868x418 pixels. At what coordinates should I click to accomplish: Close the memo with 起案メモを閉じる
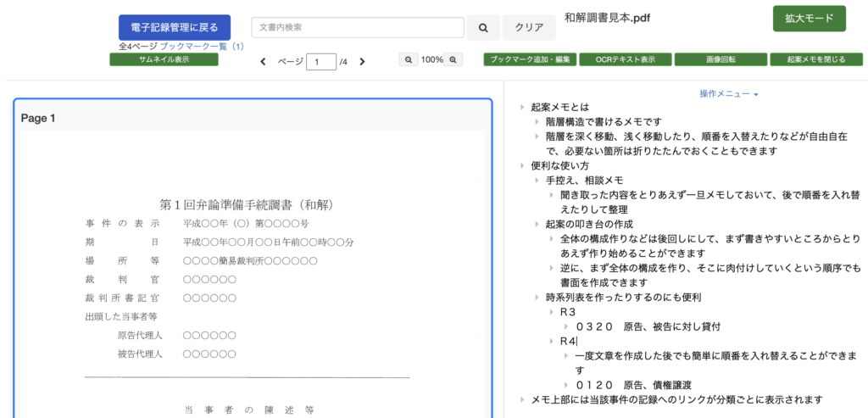pos(815,60)
